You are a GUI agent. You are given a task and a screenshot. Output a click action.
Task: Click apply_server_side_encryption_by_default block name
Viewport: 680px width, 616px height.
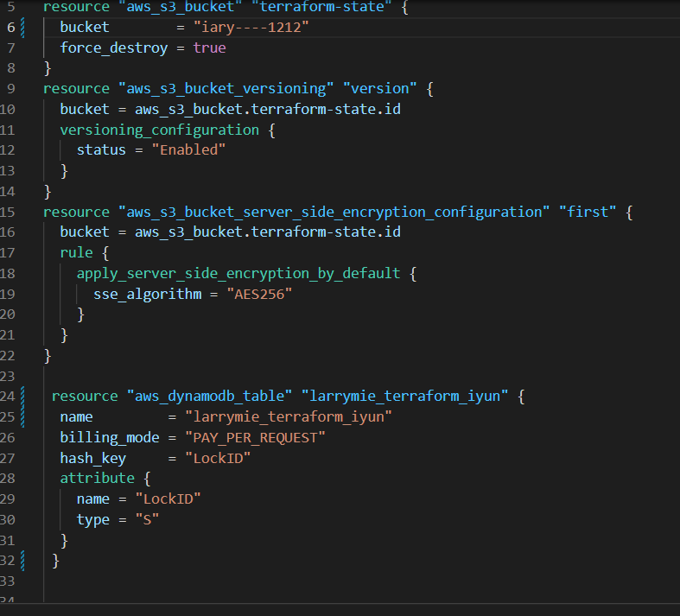tap(238, 274)
